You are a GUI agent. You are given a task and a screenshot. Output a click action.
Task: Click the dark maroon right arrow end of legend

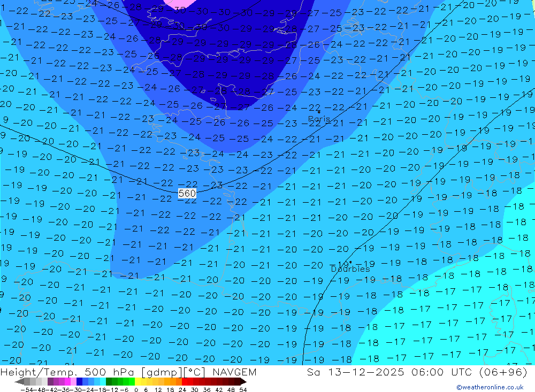click(x=243, y=382)
